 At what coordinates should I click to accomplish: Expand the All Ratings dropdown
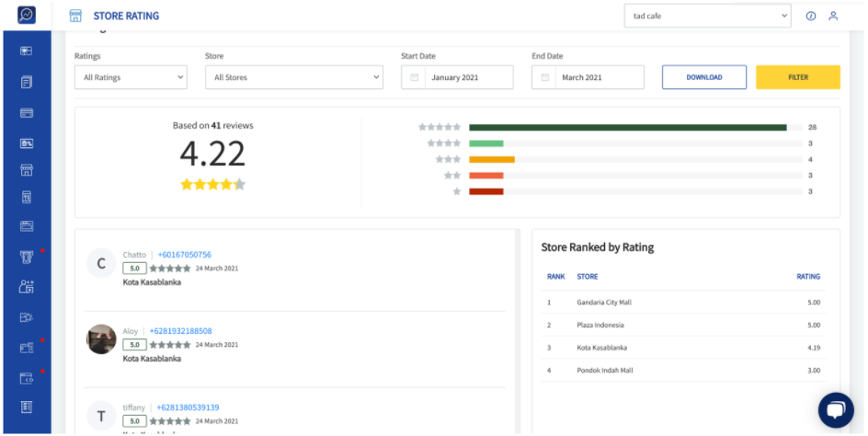pyautogui.click(x=131, y=77)
